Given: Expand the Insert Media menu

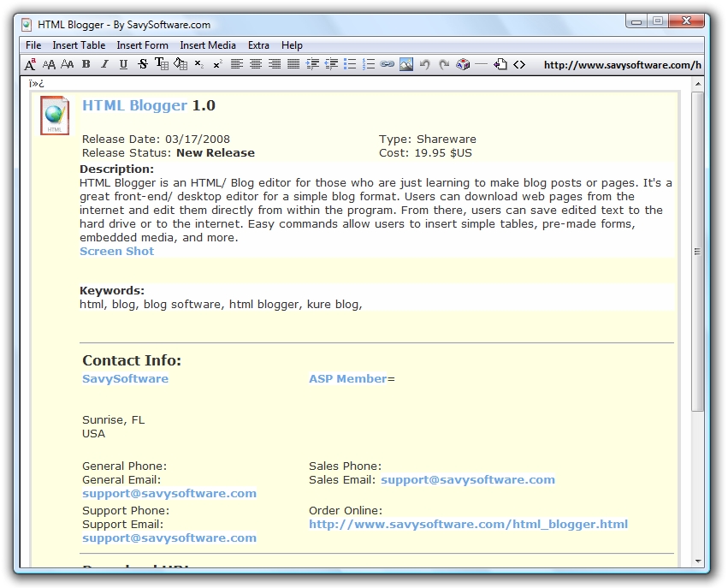Looking at the screenshot, I should (x=208, y=45).
